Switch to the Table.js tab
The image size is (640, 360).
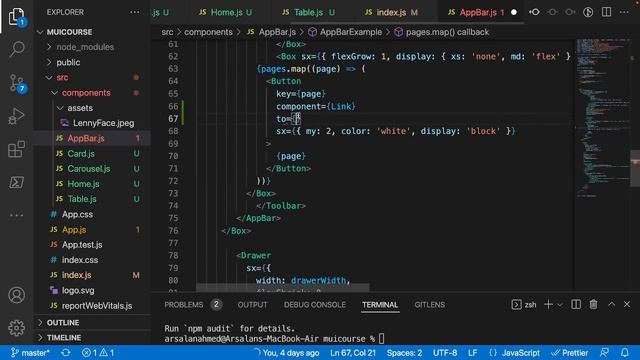point(309,12)
